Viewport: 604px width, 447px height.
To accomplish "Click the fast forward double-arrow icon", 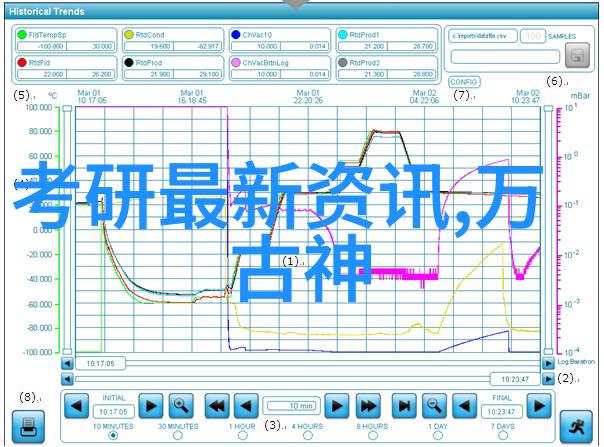I will 368,406.
